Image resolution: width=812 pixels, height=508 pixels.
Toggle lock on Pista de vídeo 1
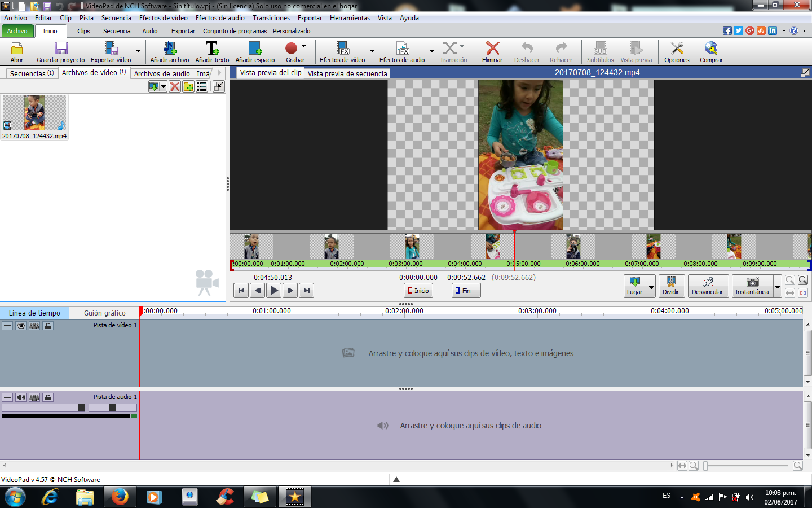pos(48,326)
